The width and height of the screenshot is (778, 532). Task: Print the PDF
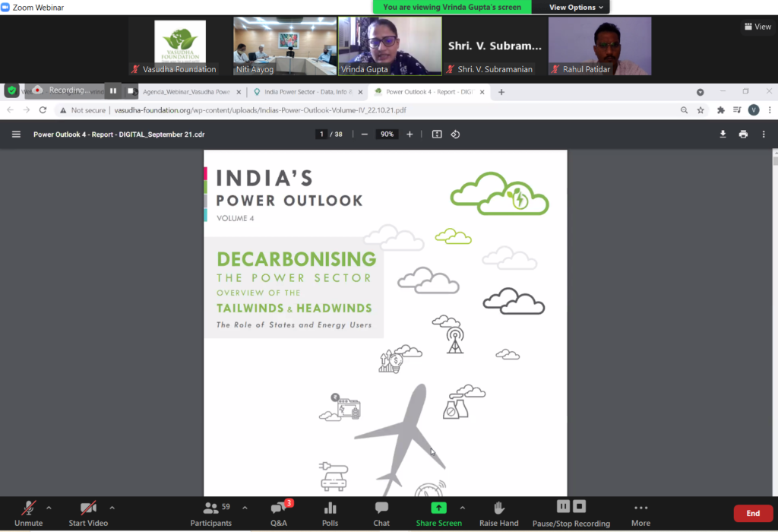[x=743, y=134]
